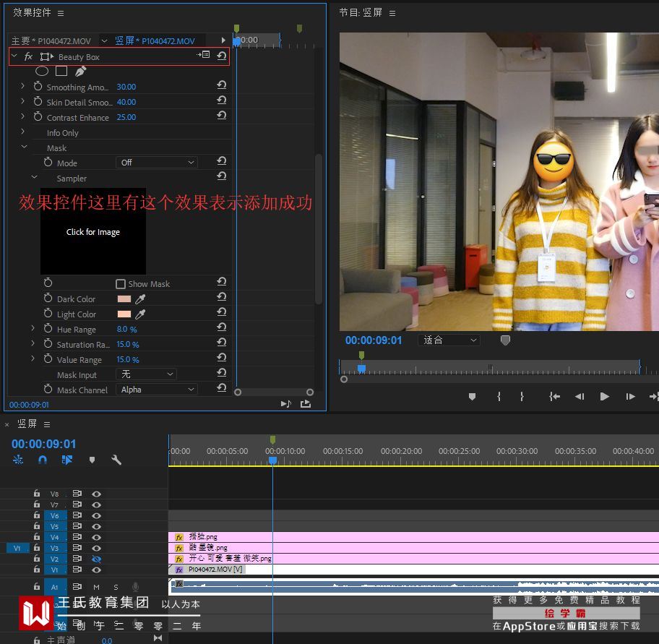This screenshot has width=659, height=644.
Task: Add a marker in the timeline header
Action: [x=92, y=460]
